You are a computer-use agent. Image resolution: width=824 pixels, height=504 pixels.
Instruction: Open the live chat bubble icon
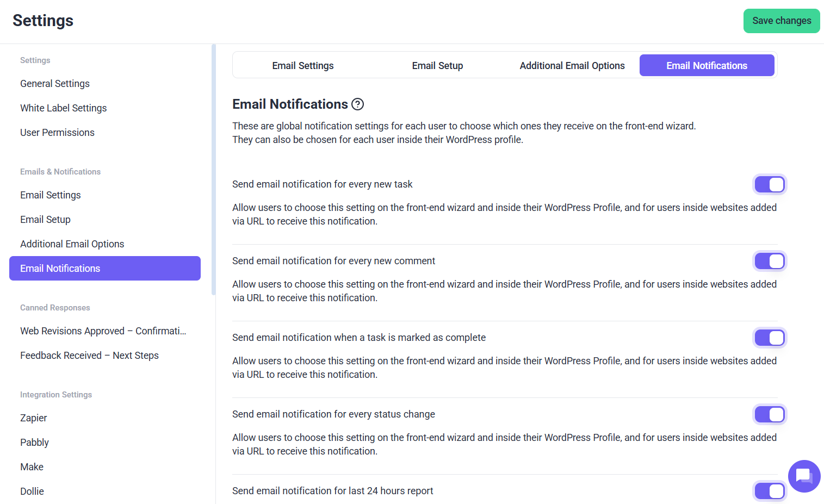pos(804,476)
